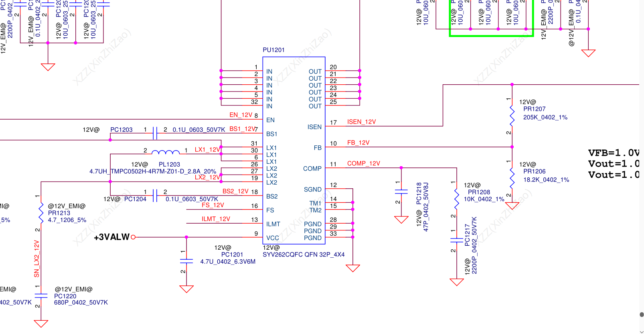Select the PL1203 inductor reference
The width and height of the screenshot is (644, 334).
tap(169, 165)
